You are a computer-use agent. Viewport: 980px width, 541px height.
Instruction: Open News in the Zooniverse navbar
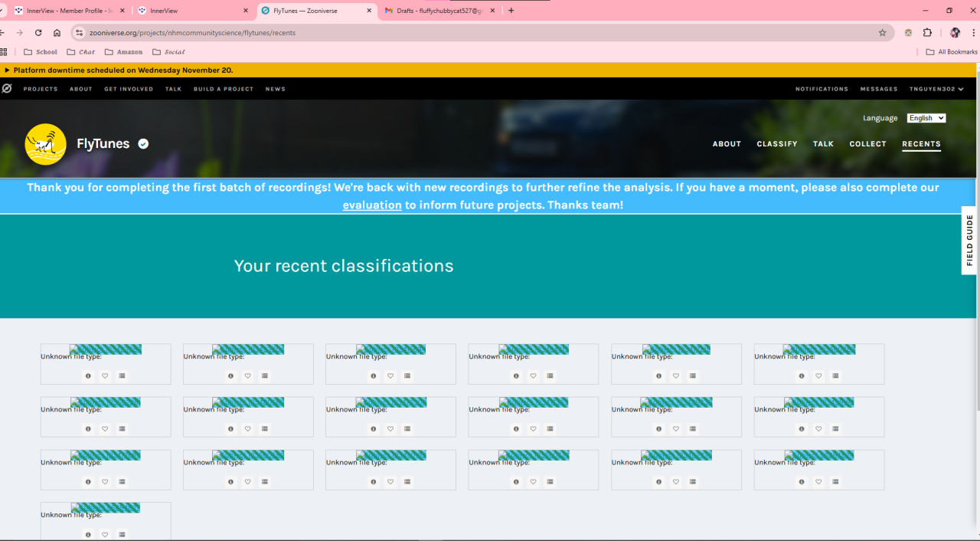[276, 89]
